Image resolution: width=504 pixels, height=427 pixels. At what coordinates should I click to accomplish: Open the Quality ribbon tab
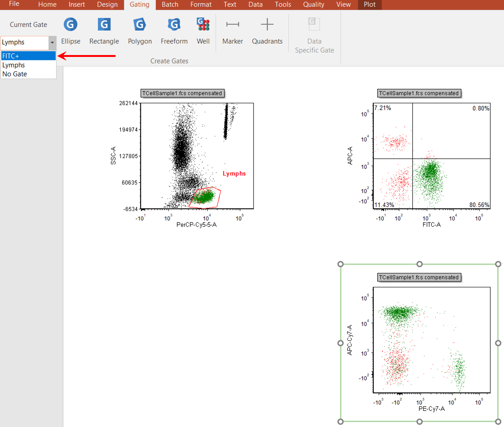313,5
